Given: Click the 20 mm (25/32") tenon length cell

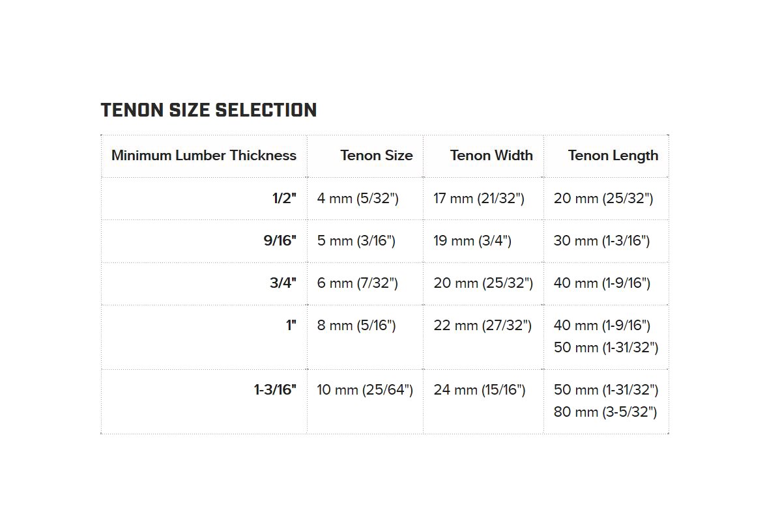Looking at the screenshot, I should click(x=603, y=199).
